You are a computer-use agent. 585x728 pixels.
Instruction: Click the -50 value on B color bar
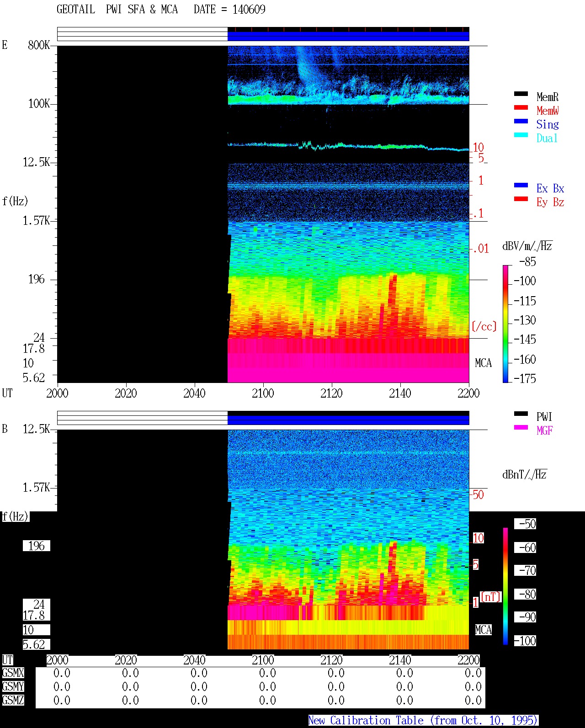(527, 524)
